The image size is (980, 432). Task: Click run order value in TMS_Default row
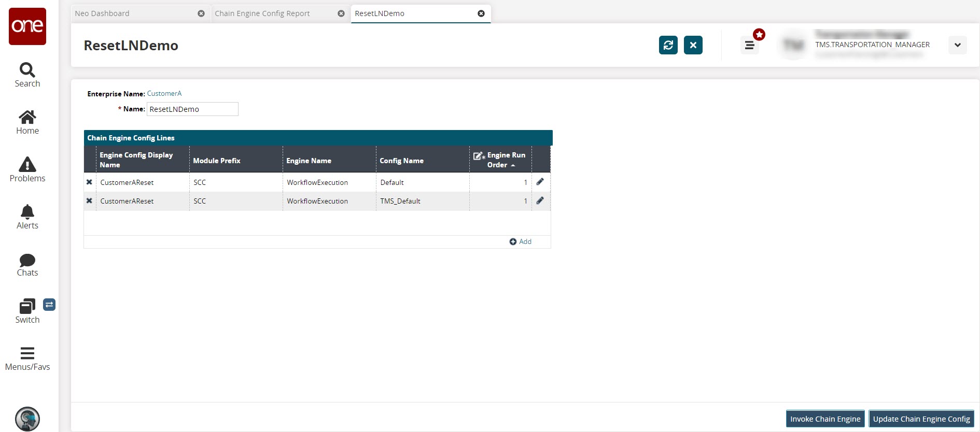pyautogui.click(x=525, y=201)
